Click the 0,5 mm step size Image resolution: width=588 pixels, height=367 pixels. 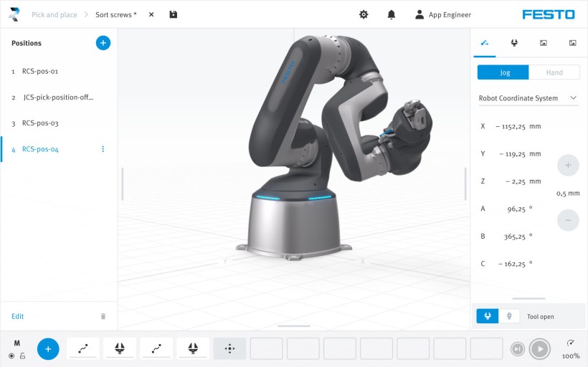(568, 194)
